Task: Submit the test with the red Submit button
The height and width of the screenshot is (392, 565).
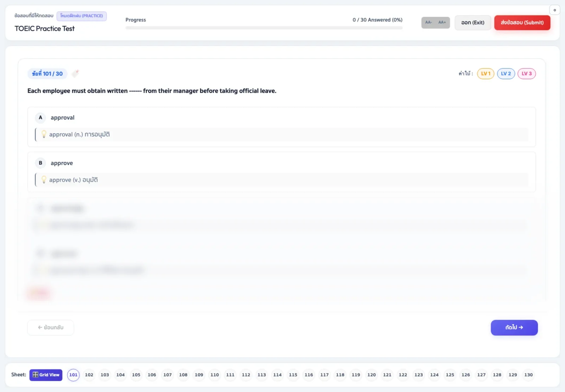Action: tap(522, 23)
